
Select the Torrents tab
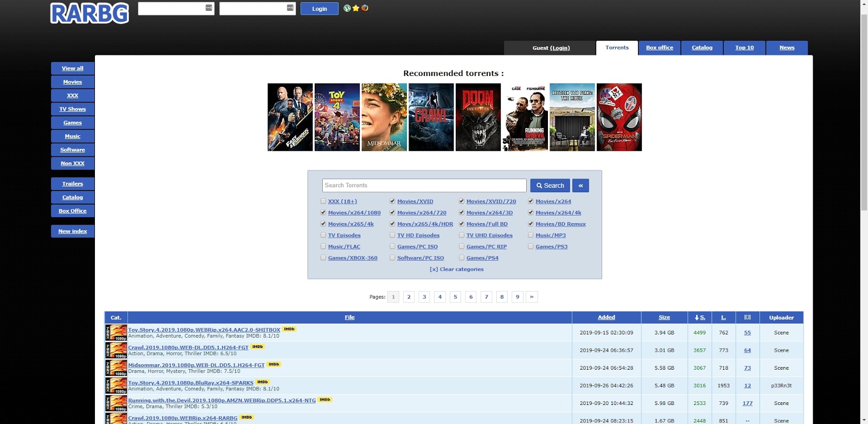pyautogui.click(x=617, y=48)
